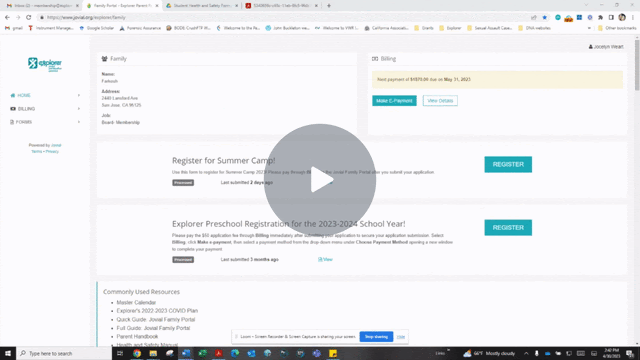Click the Explorer logo in the sidebar
Viewport: 640px width, 360px height.
coord(45,64)
